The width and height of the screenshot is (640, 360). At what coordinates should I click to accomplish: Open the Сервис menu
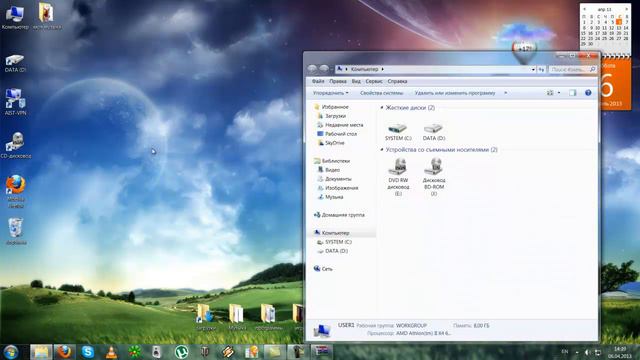point(374,81)
